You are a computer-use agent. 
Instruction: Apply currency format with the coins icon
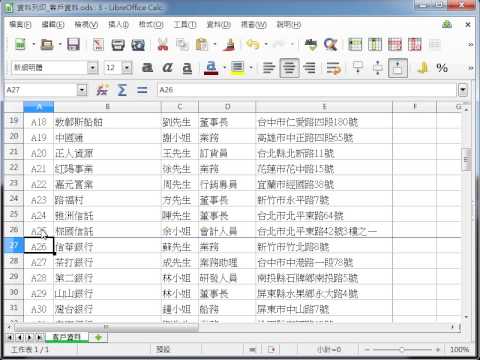422,68
